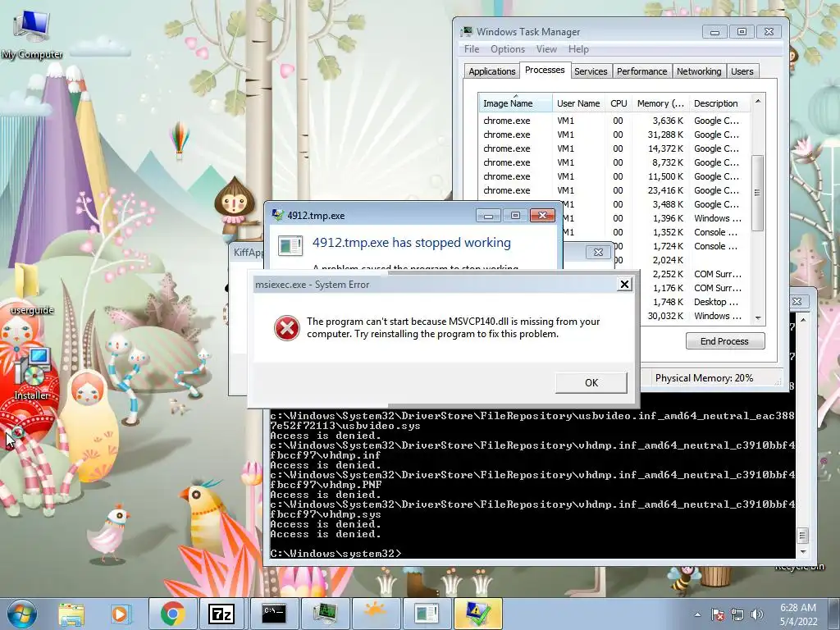This screenshot has height=630, width=840.
Task: Click OK in msiexec.exe System Error
Action: 591,382
